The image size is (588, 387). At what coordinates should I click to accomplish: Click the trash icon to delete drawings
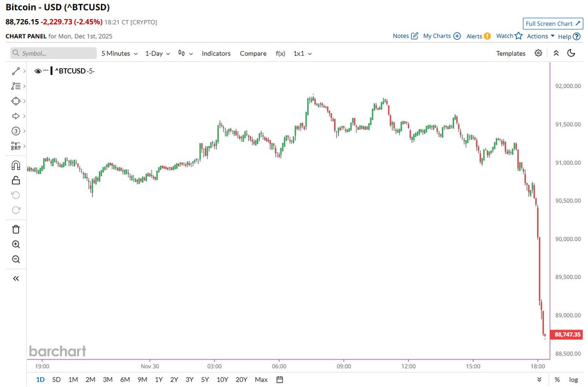[15, 229]
